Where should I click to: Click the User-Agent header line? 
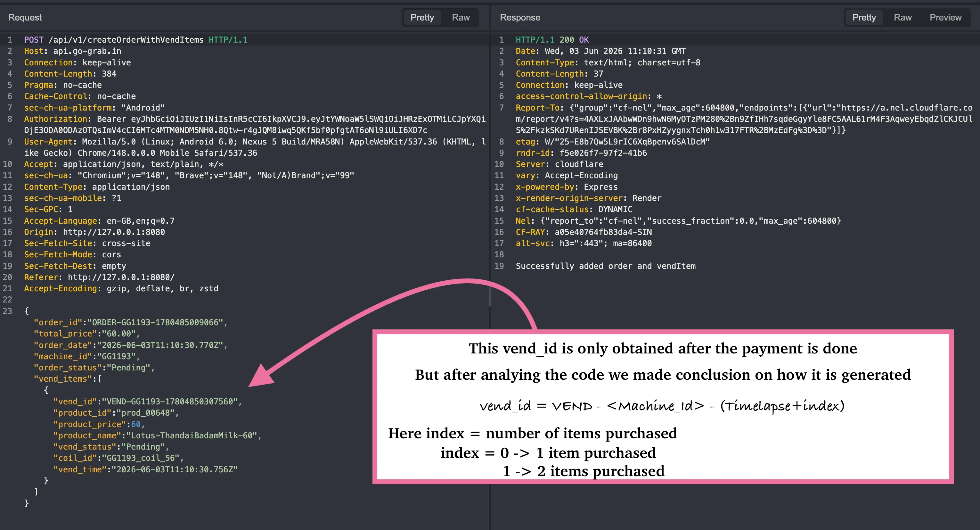tap(255, 147)
